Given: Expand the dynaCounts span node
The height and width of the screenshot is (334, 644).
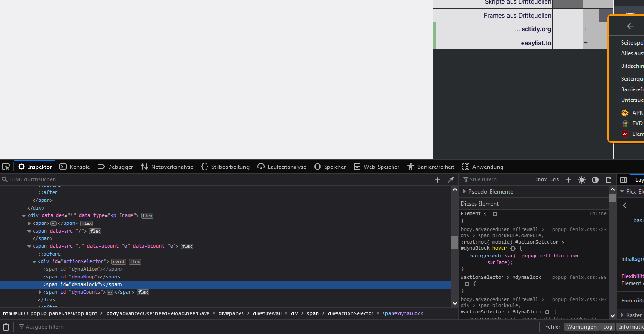Looking at the screenshot, I should [x=40, y=292].
